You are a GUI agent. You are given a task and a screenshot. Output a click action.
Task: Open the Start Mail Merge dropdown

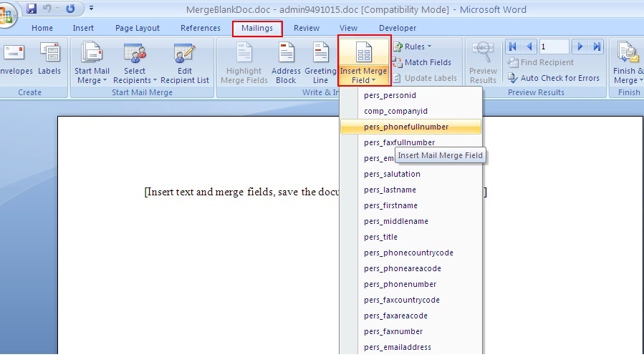[x=92, y=62]
